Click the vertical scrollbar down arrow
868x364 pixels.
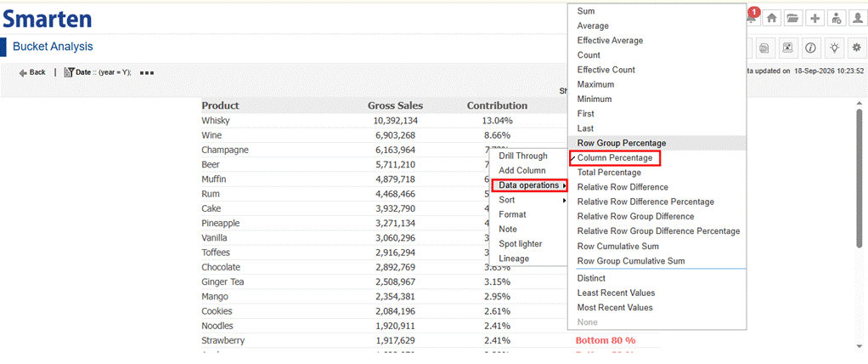click(859, 347)
